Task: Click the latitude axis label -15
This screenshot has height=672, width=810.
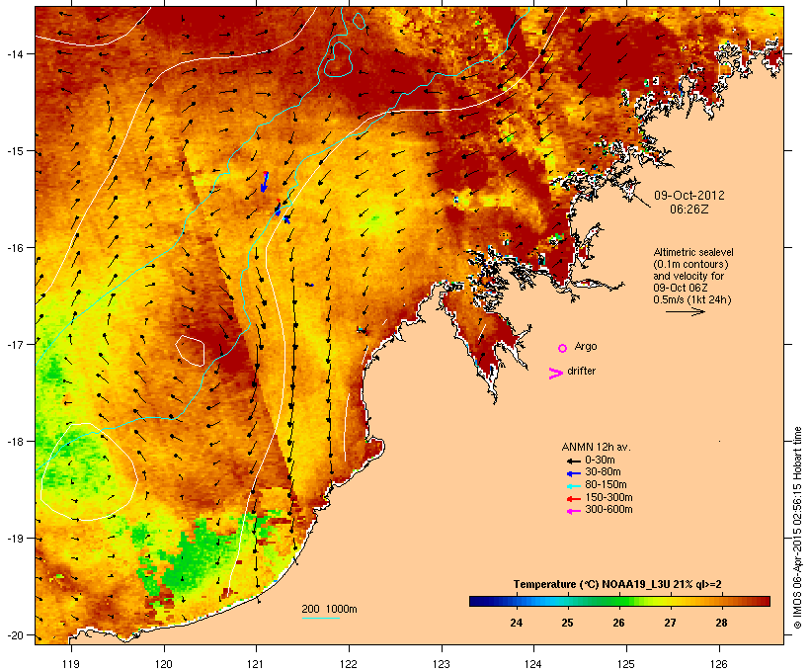Action: pos(15,151)
